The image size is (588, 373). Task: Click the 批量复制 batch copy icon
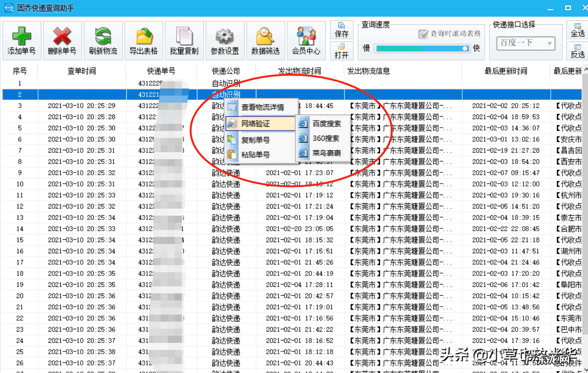[184, 37]
